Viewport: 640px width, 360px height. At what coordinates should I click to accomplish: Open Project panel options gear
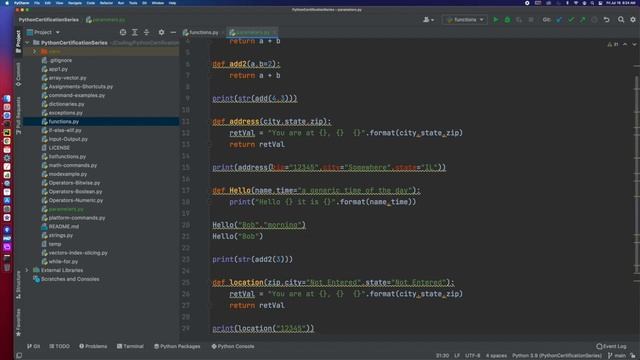pyautogui.click(x=161, y=32)
